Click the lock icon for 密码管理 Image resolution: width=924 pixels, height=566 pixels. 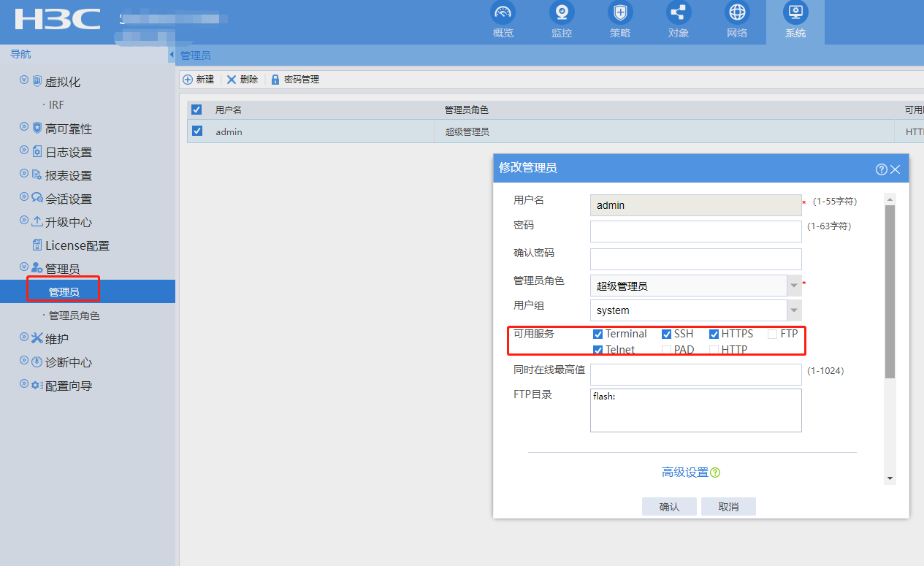[x=275, y=80]
